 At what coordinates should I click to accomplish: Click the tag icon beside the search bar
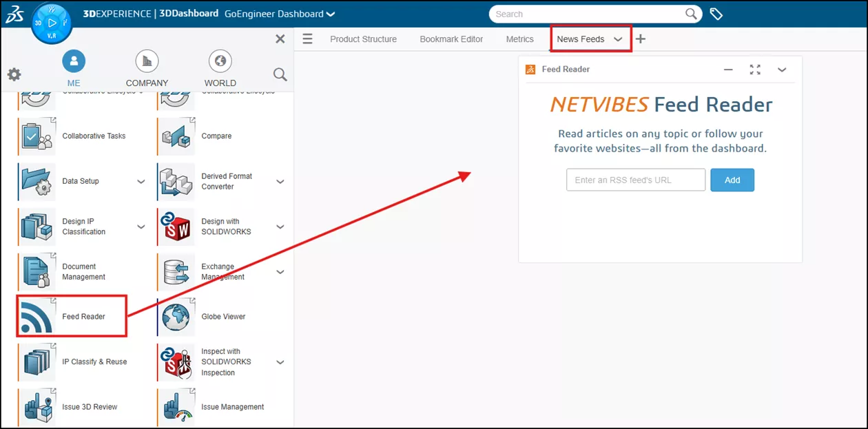pos(716,14)
